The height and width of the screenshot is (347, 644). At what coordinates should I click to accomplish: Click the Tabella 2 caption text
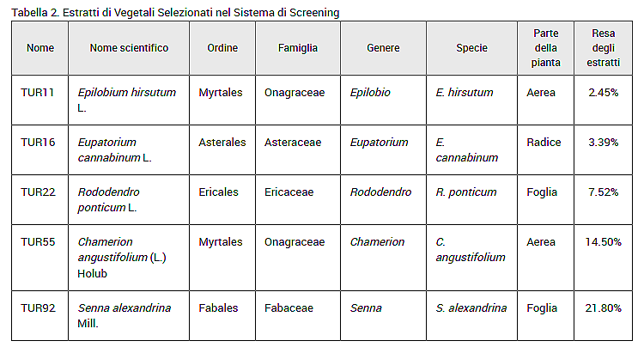(175, 13)
